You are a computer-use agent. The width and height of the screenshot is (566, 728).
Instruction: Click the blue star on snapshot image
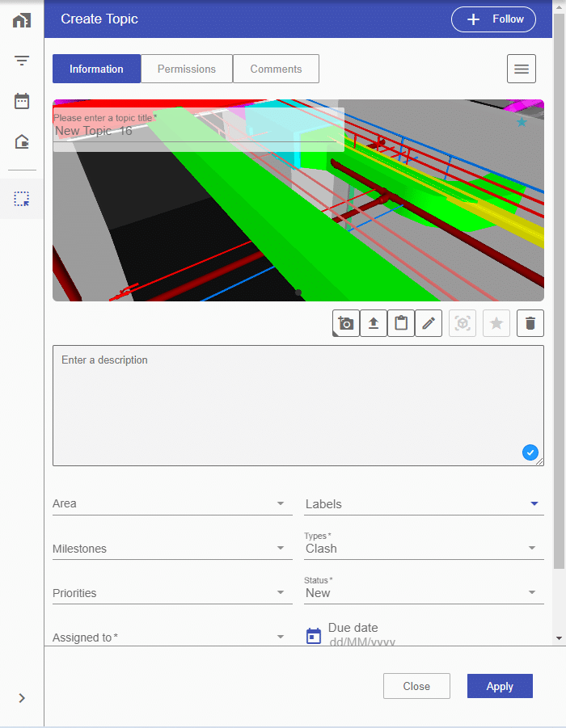(x=522, y=122)
